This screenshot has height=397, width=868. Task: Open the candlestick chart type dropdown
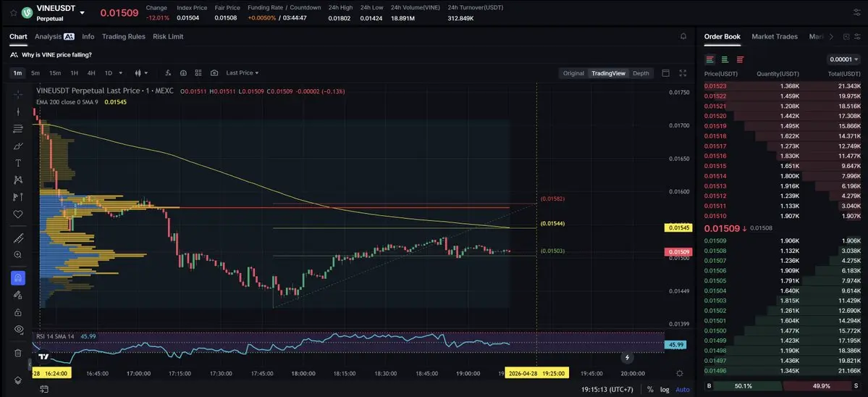coord(142,72)
